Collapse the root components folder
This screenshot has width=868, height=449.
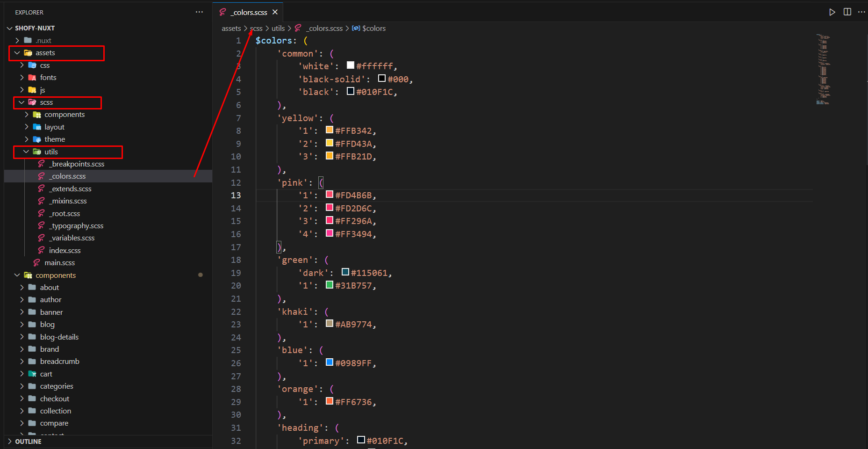tap(17, 275)
